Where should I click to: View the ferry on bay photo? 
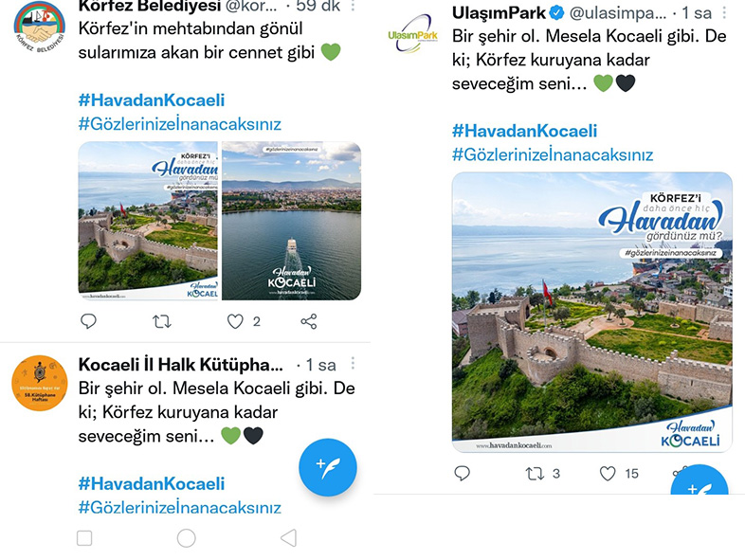coord(291,221)
